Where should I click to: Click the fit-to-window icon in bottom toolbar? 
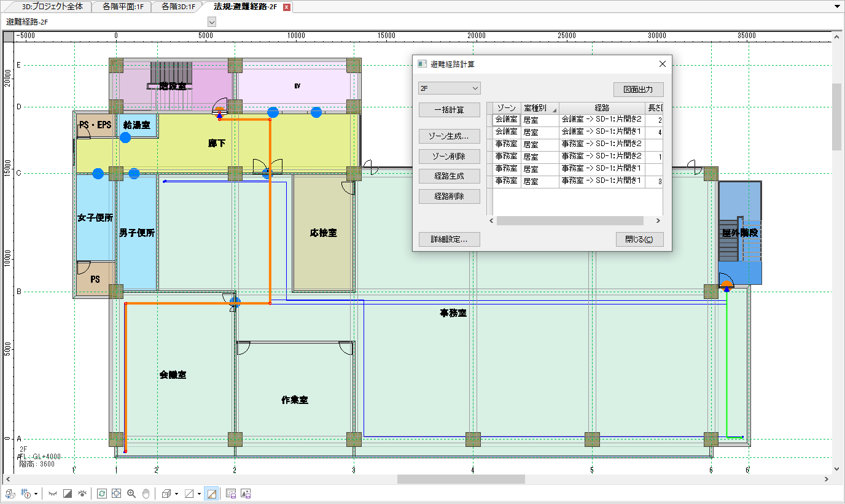coord(117,494)
